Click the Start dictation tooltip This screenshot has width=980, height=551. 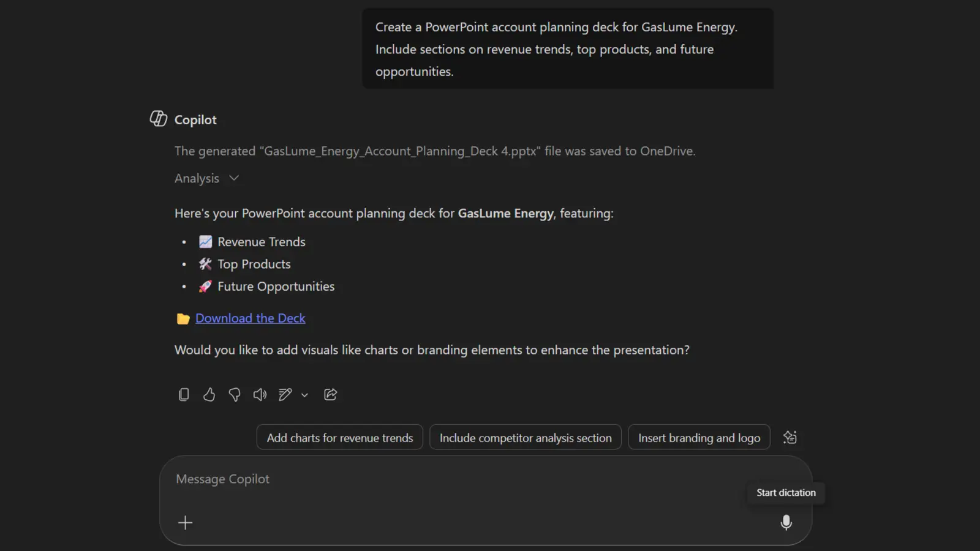pos(786,492)
